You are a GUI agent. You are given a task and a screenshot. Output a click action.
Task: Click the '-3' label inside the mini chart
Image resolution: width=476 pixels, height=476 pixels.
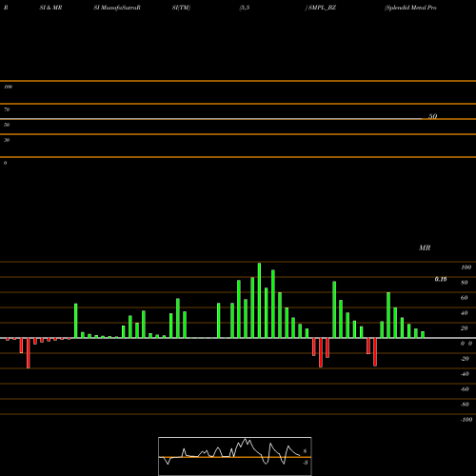tap(305, 463)
